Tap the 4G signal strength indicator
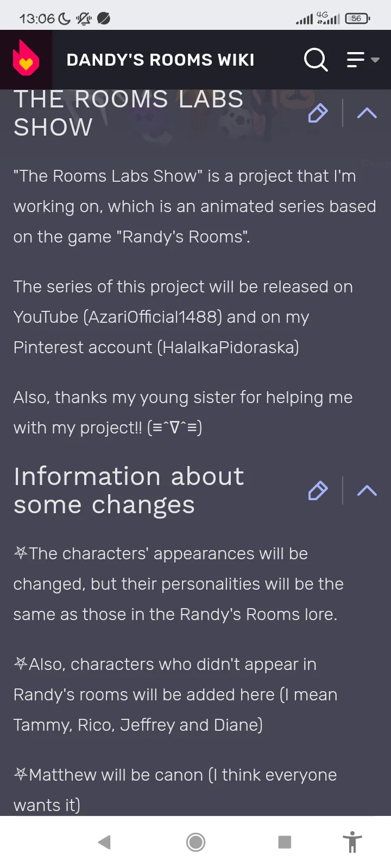The height and width of the screenshot is (868, 391). (x=328, y=18)
